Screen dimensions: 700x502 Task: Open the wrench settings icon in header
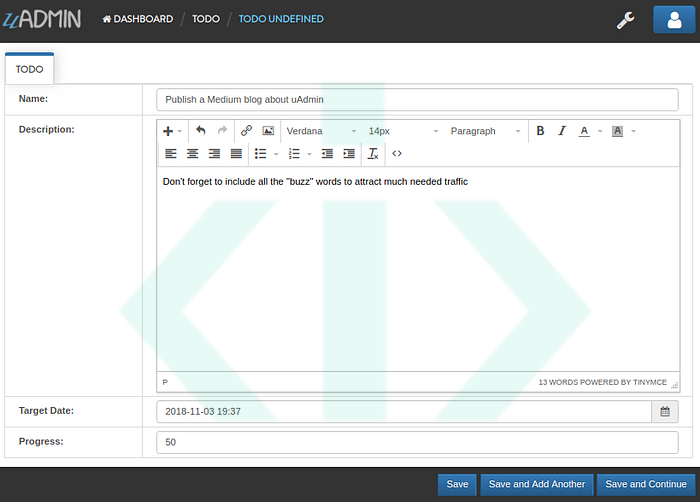point(626,19)
